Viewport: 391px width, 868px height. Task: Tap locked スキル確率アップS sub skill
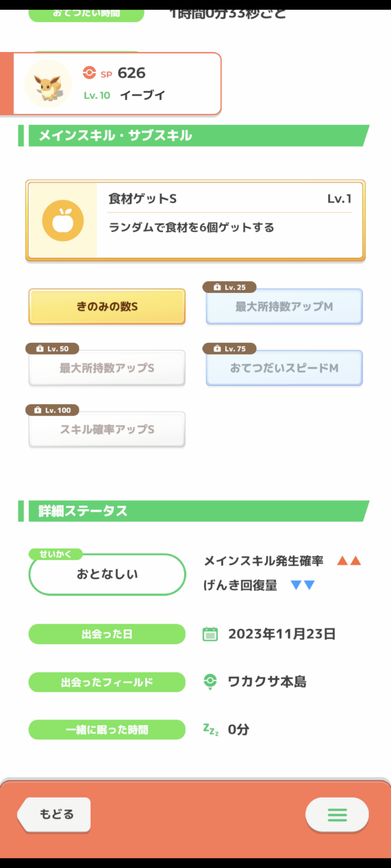click(107, 430)
